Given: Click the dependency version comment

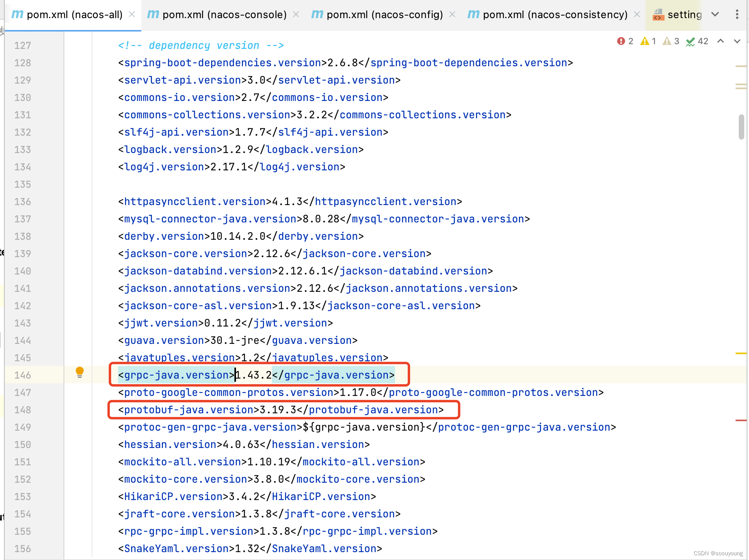Looking at the screenshot, I should tap(201, 45).
